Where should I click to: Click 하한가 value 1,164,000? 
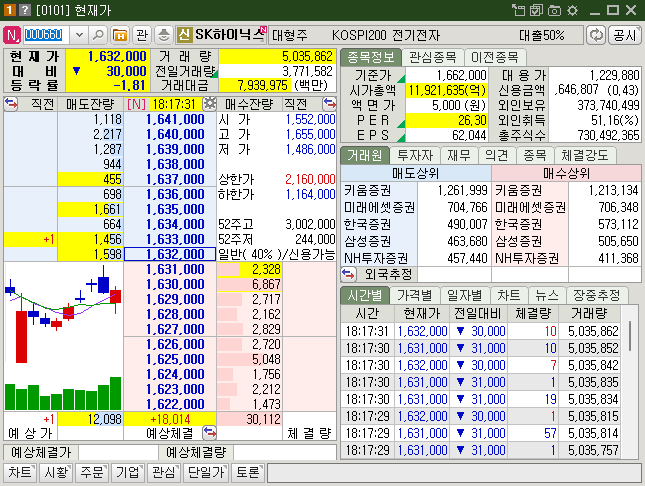[x=310, y=194]
